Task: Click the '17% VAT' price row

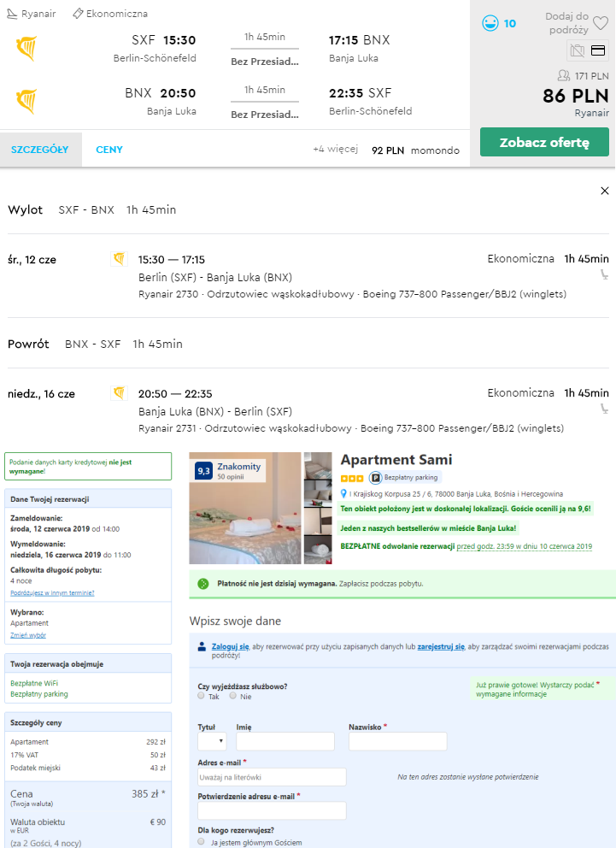Action: pyautogui.click(x=88, y=755)
